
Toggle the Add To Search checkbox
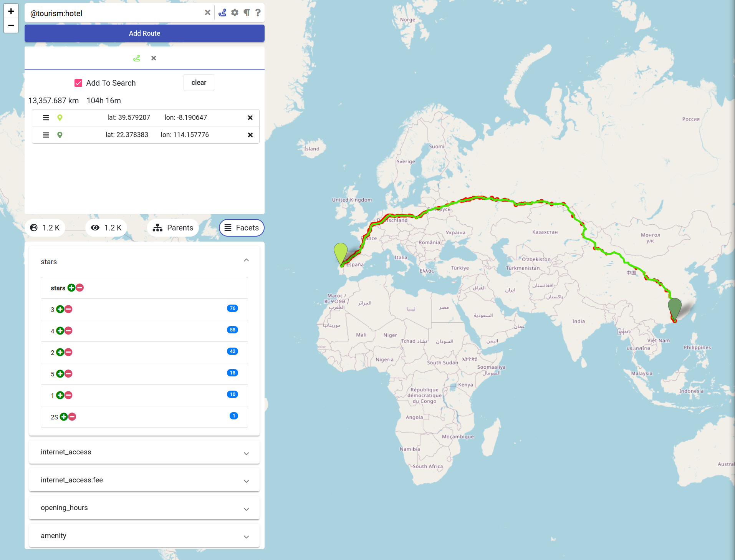(x=78, y=83)
